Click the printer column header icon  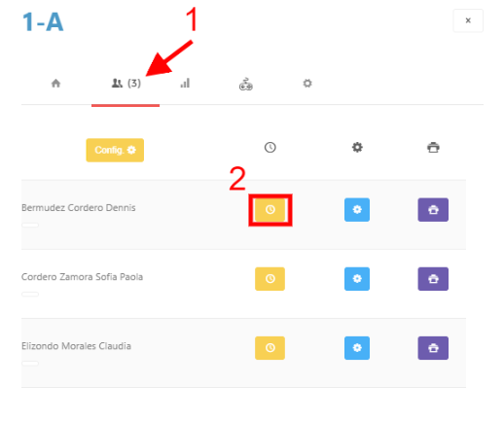point(433,148)
